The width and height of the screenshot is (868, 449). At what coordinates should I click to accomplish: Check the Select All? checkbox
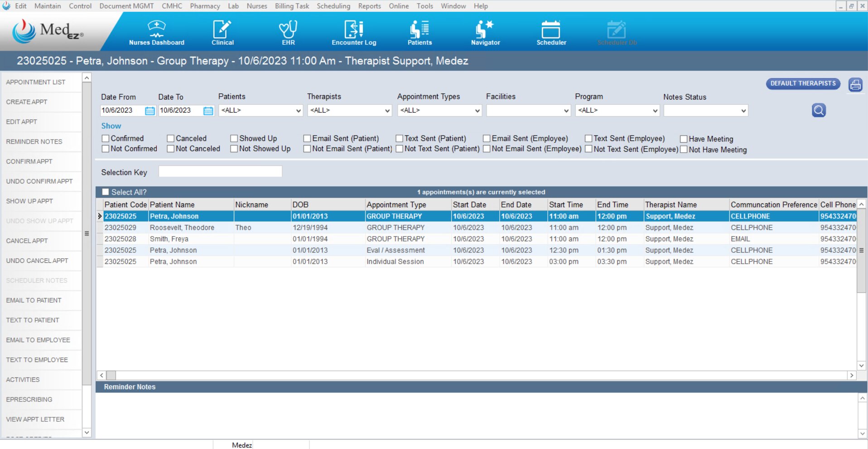click(106, 192)
